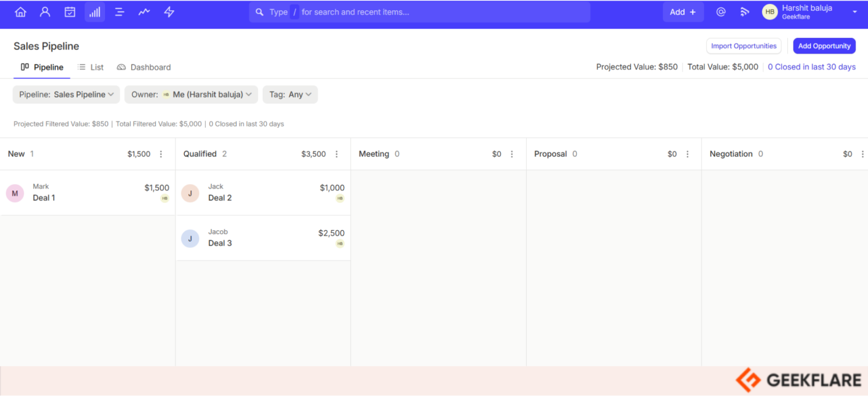Click the HB owner badge on Deal 3
This screenshot has height=396, width=868.
340,243
